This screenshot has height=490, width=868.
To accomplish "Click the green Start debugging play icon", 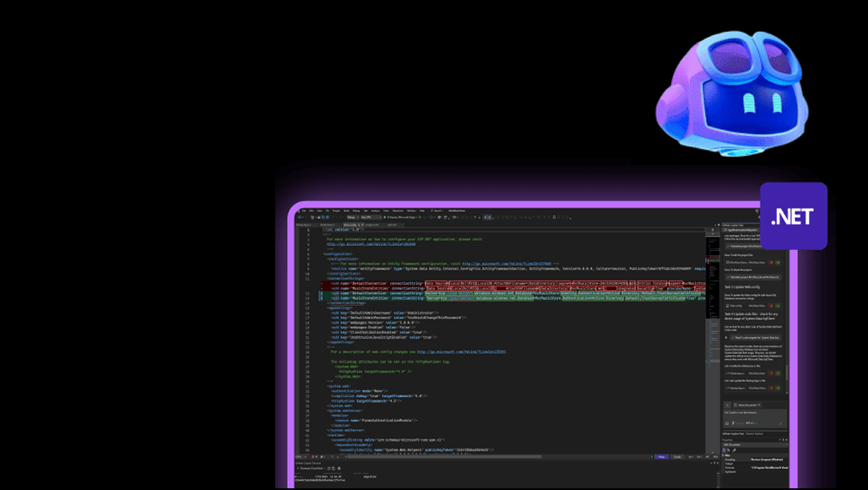I will tap(385, 217).
